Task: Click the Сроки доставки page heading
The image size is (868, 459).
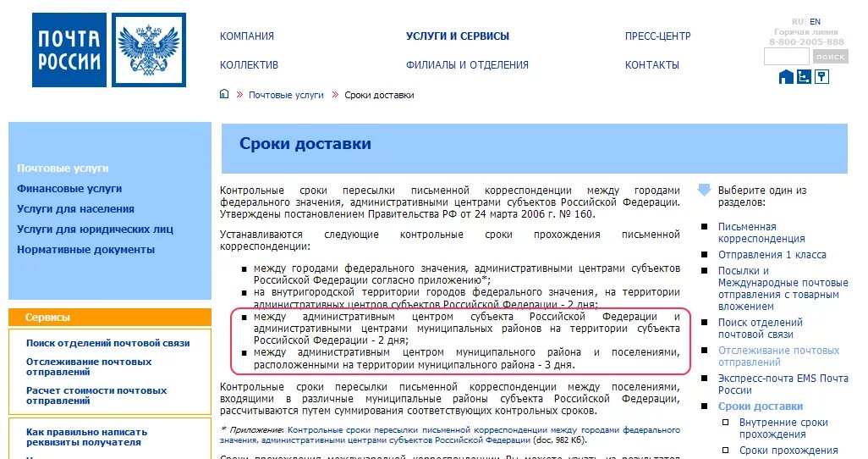Action: (x=305, y=144)
